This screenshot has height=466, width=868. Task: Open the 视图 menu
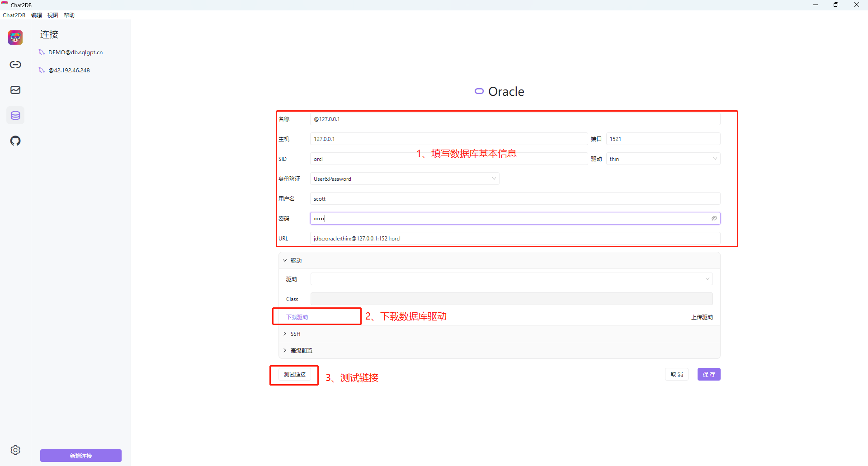tap(53, 15)
